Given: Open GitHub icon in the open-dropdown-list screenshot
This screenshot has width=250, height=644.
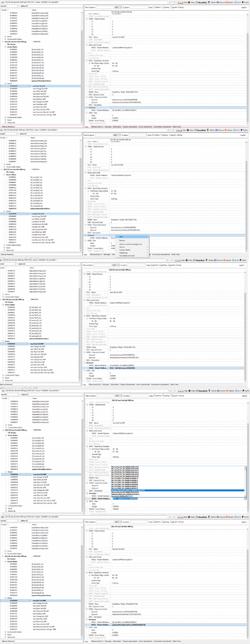Looking at the screenshot, I should click(x=212, y=391).
